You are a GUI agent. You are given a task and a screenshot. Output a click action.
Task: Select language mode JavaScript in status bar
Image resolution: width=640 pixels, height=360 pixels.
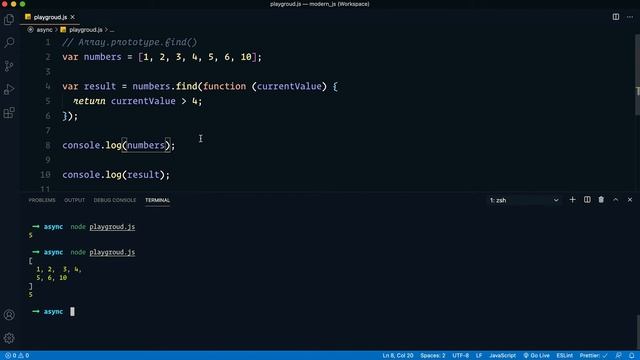point(502,356)
